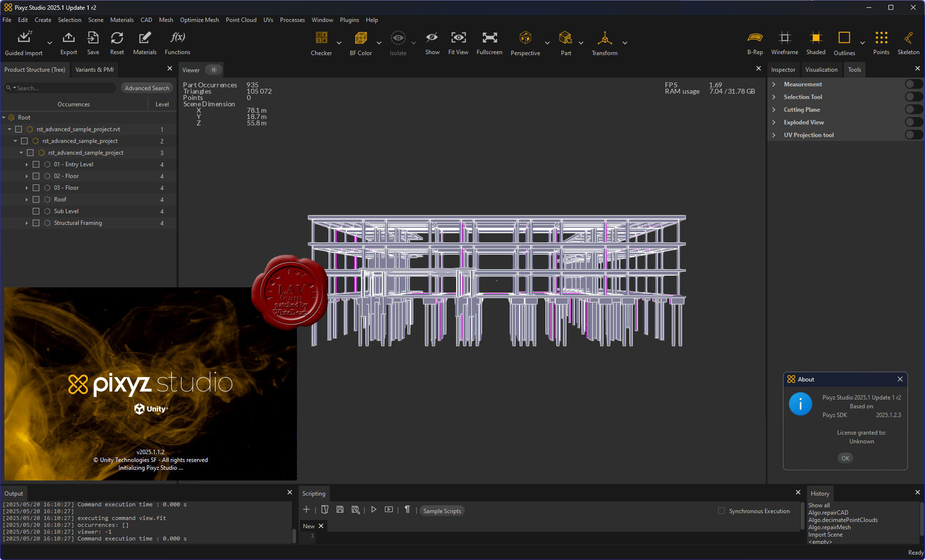The image size is (925, 560).
Task: Close the About dialog
Action: pyautogui.click(x=900, y=379)
